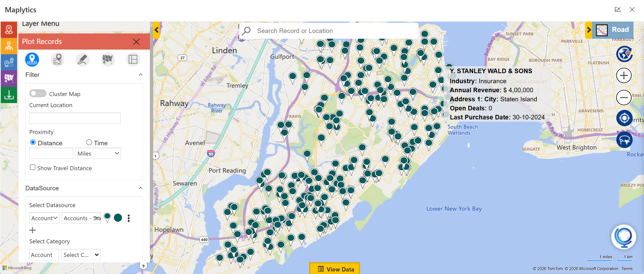
Task: Open the region map tab icon
Action: pyautogui.click(x=108, y=60)
